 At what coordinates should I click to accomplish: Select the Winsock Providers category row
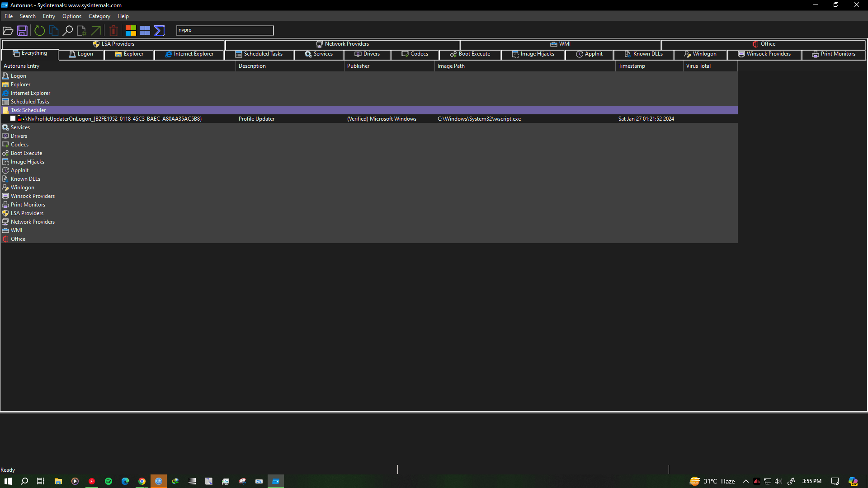(33, 196)
